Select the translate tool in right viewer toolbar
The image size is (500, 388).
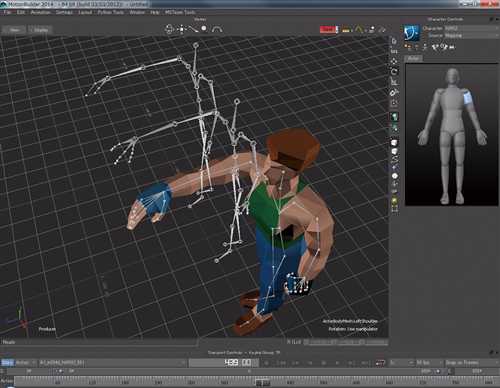(394, 61)
